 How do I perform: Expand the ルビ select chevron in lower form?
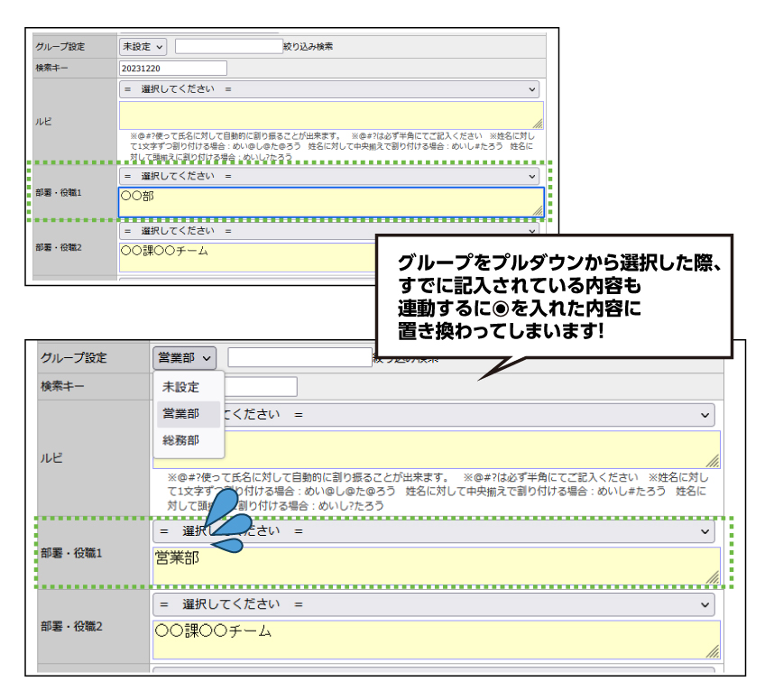click(x=705, y=414)
